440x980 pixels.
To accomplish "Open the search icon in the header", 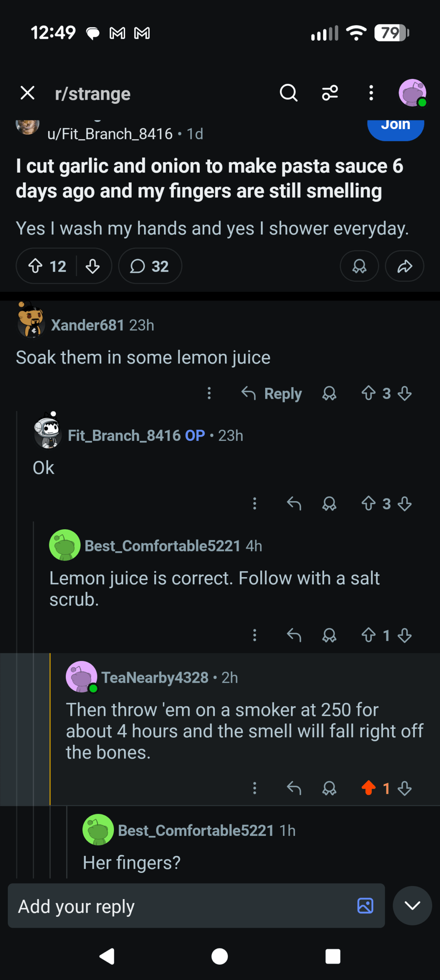I will coord(289,93).
